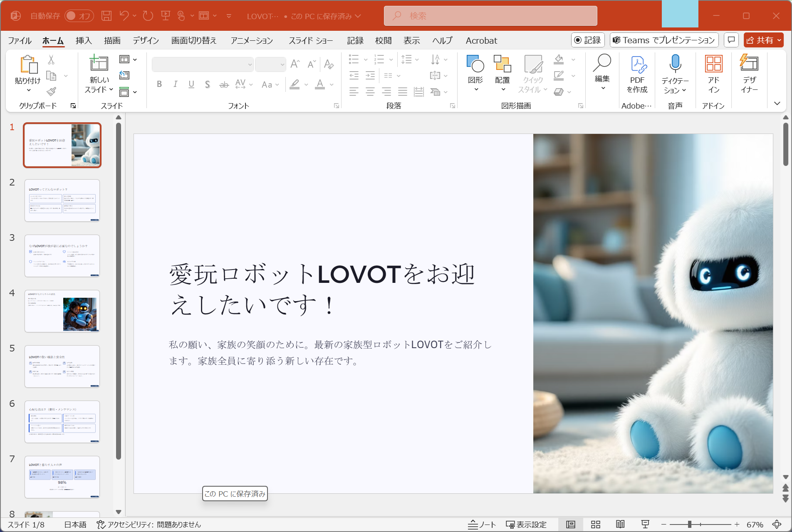Switch to reading view icon
792x532 pixels.
point(620,525)
